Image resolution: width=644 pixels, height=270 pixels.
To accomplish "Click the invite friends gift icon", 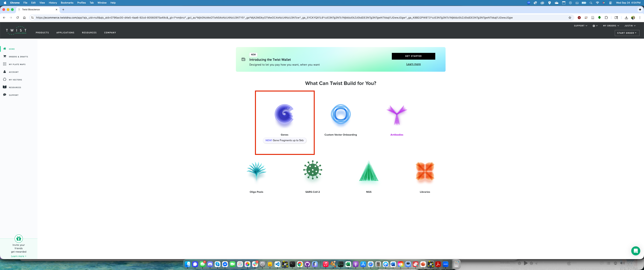I will point(19,238).
